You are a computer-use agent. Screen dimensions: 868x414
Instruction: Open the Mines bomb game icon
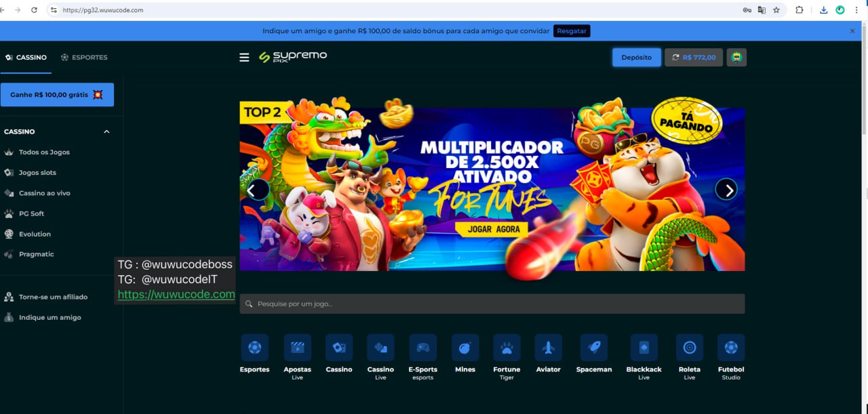[x=465, y=348]
